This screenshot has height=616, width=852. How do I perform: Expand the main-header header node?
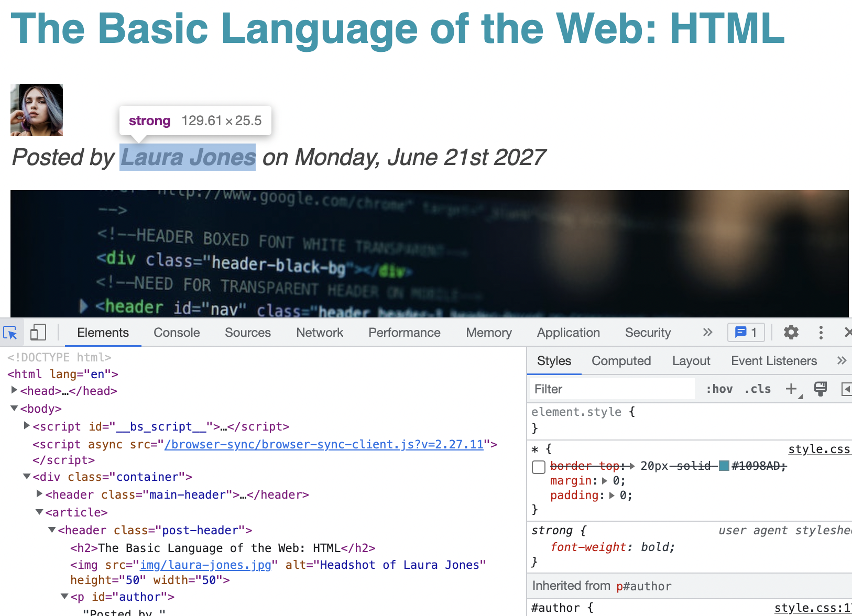point(39,494)
